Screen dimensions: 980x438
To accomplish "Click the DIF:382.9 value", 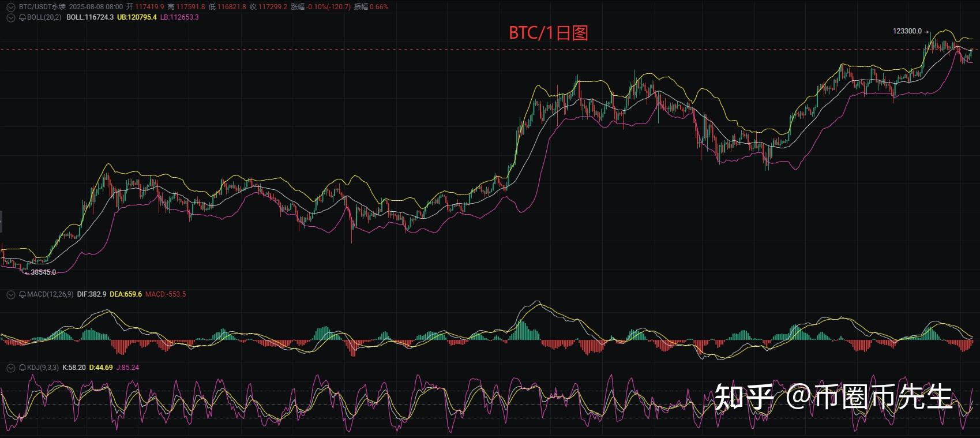I will pos(92,294).
